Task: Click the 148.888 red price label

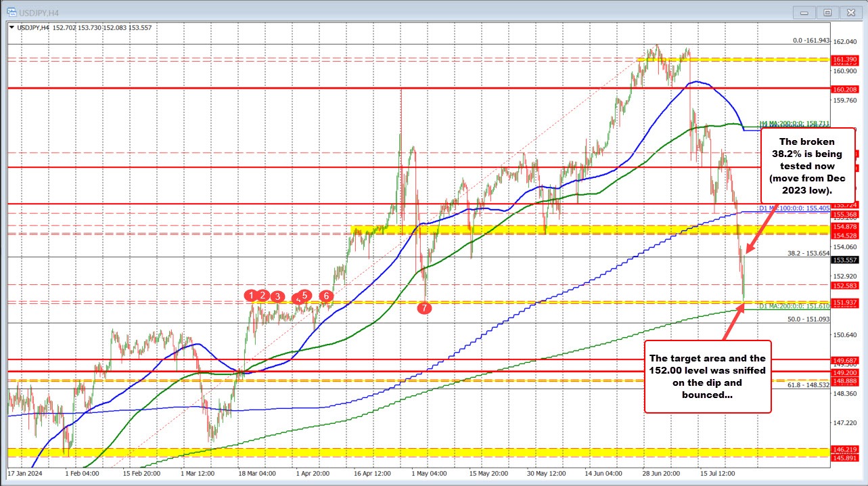Action: point(846,381)
